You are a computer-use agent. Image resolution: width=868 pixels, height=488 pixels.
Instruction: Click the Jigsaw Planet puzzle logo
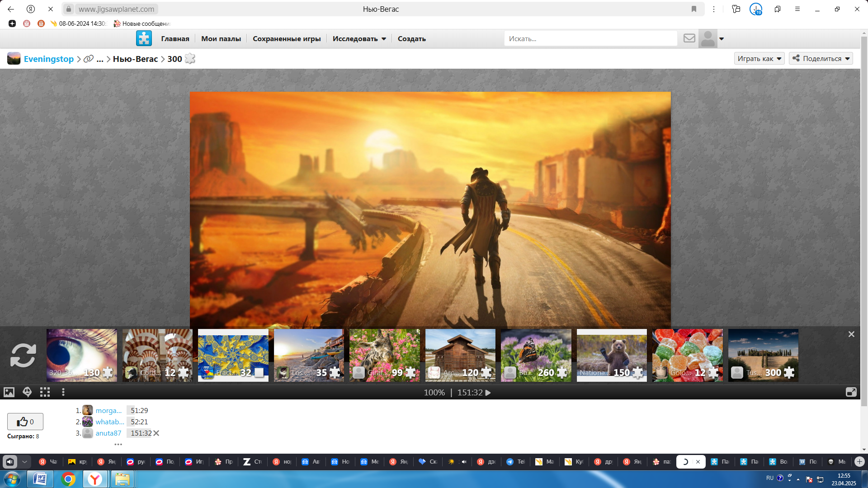(144, 38)
